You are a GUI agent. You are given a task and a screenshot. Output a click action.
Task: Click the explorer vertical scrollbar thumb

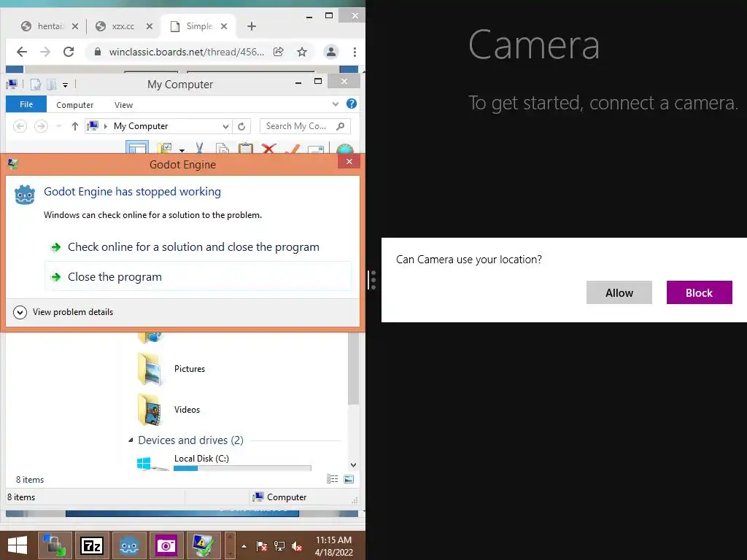click(x=353, y=368)
